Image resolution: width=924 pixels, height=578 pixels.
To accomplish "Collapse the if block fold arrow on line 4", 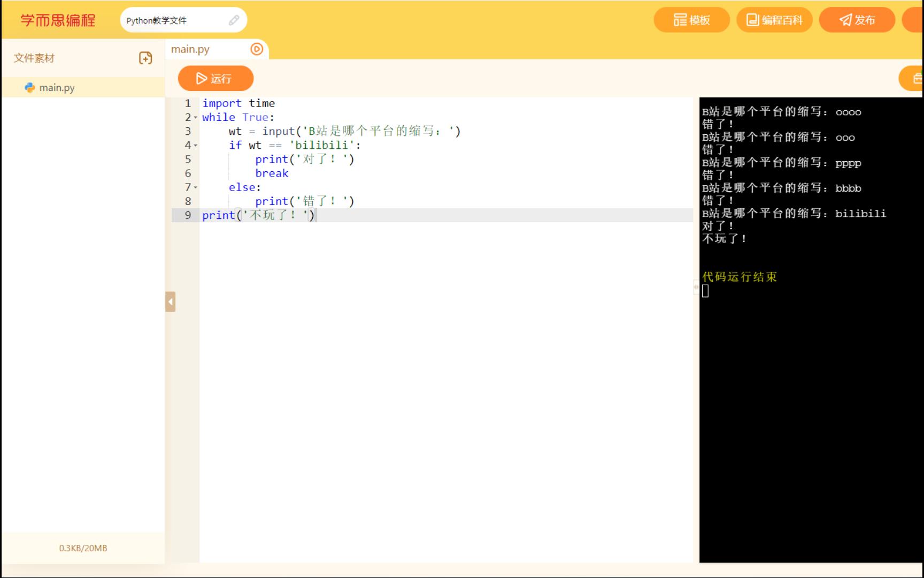I will point(196,145).
